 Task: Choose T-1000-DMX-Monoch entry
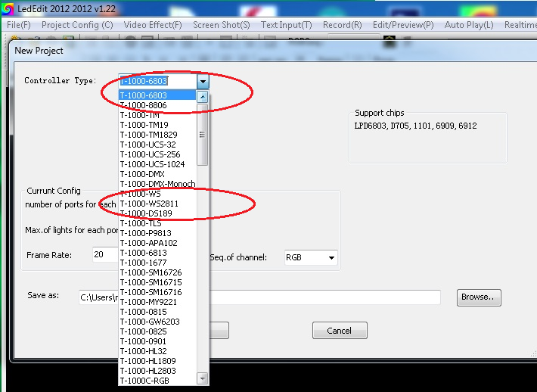[157, 184]
